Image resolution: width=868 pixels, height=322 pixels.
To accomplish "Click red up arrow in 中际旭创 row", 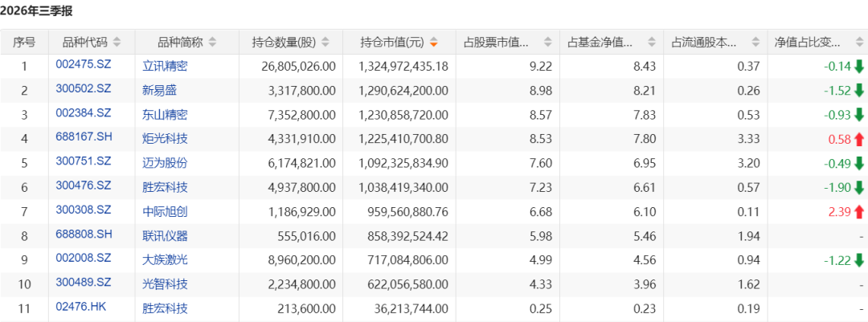I will tap(858, 212).
